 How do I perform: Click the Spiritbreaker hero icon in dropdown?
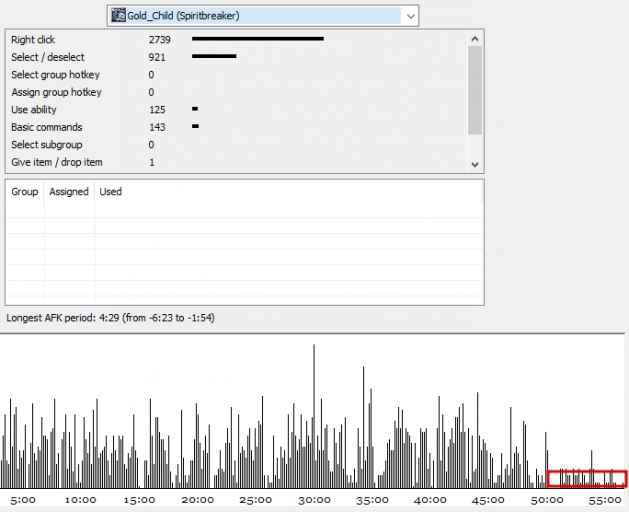tap(118, 16)
